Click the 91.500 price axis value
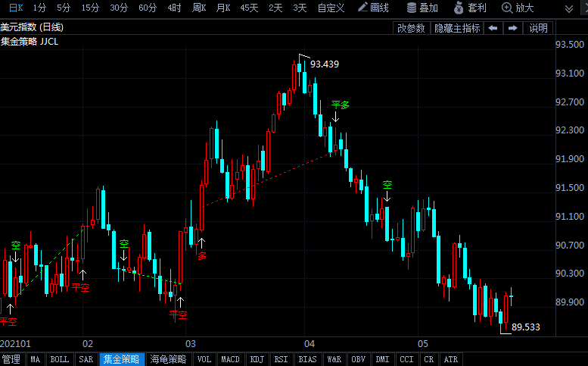The image size is (588, 366). point(570,187)
